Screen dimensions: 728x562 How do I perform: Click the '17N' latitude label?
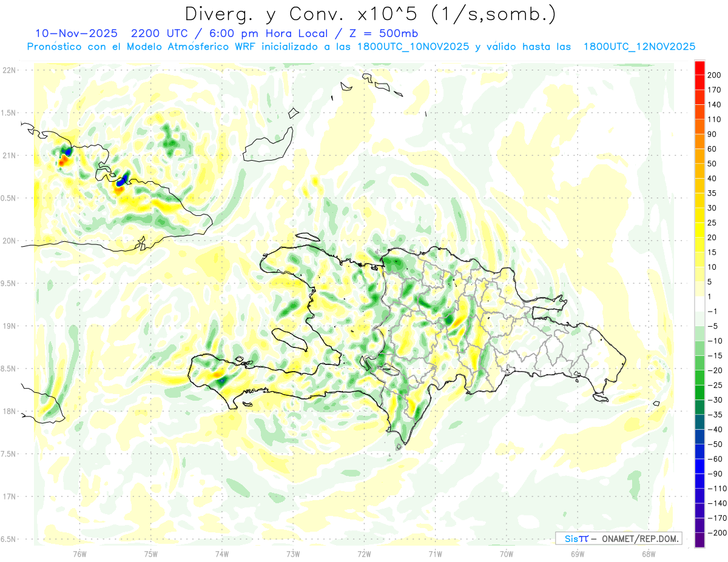click(x=8, y=497)
